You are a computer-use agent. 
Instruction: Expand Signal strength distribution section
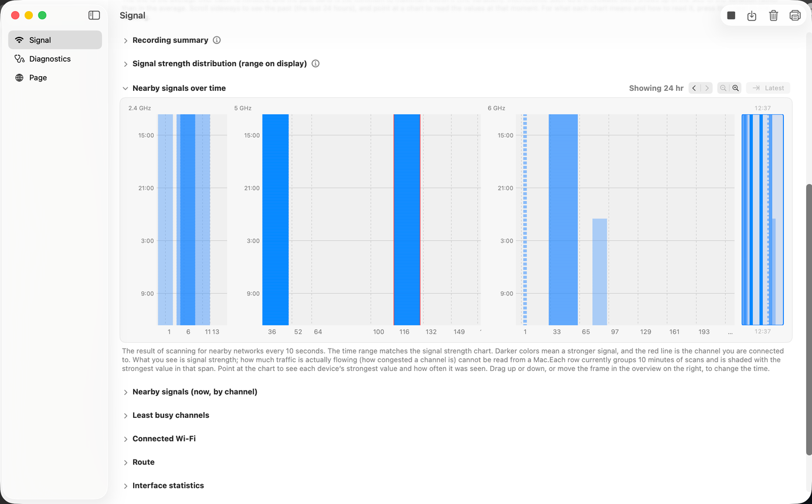point(125,64)
